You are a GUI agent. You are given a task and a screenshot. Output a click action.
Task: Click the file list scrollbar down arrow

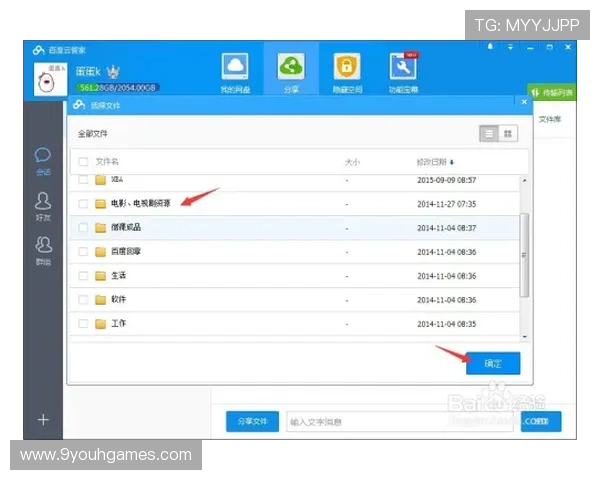coord(525,336)
